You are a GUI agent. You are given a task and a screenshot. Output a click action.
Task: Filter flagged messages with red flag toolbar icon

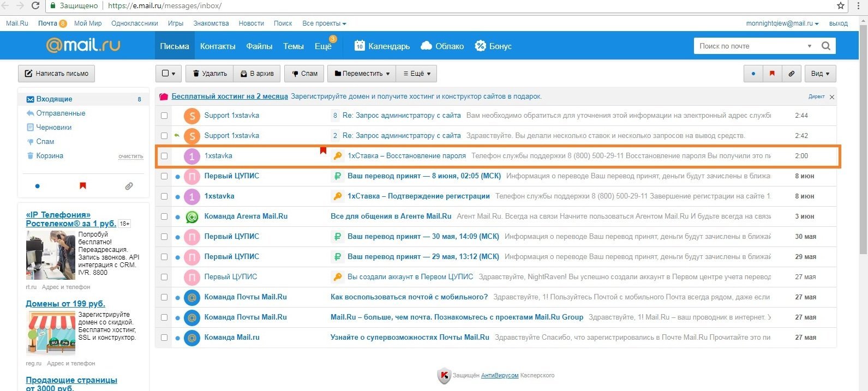tap(772, 74)
